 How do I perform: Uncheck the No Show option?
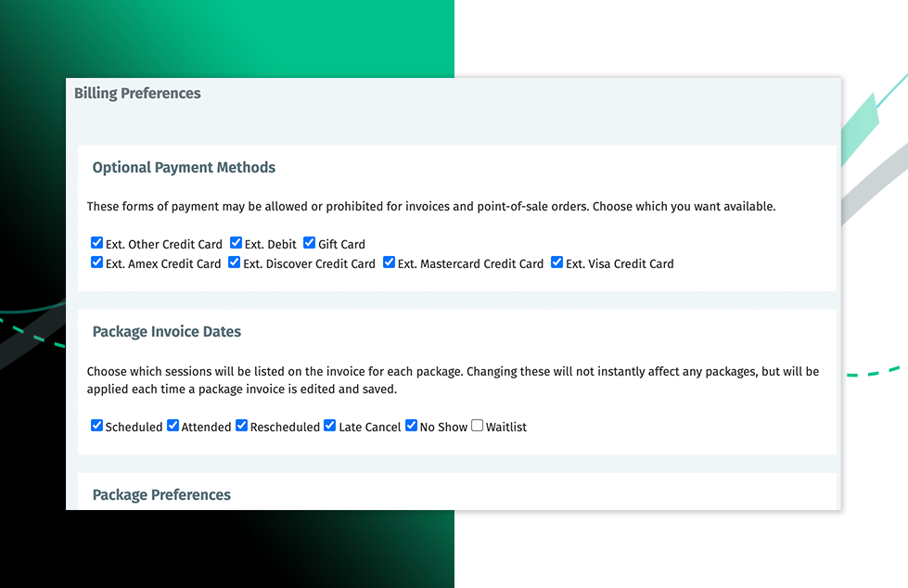(x=411, y=426)
